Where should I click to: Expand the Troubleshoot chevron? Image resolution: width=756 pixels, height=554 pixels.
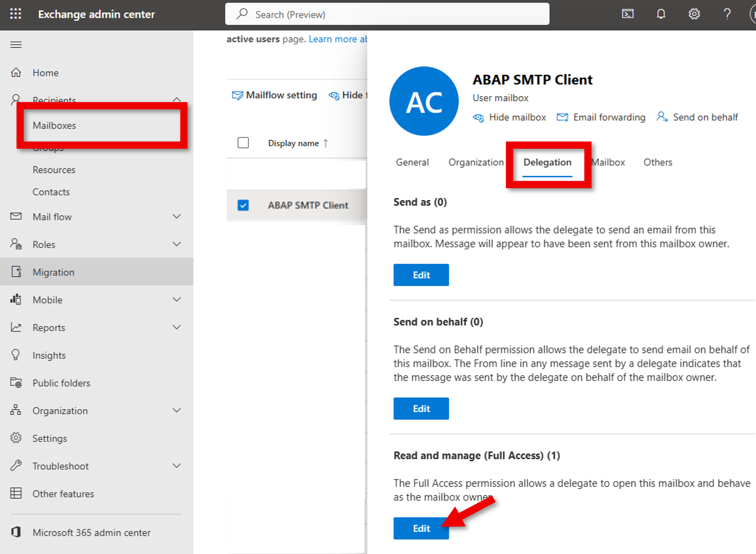coord(176,465)
